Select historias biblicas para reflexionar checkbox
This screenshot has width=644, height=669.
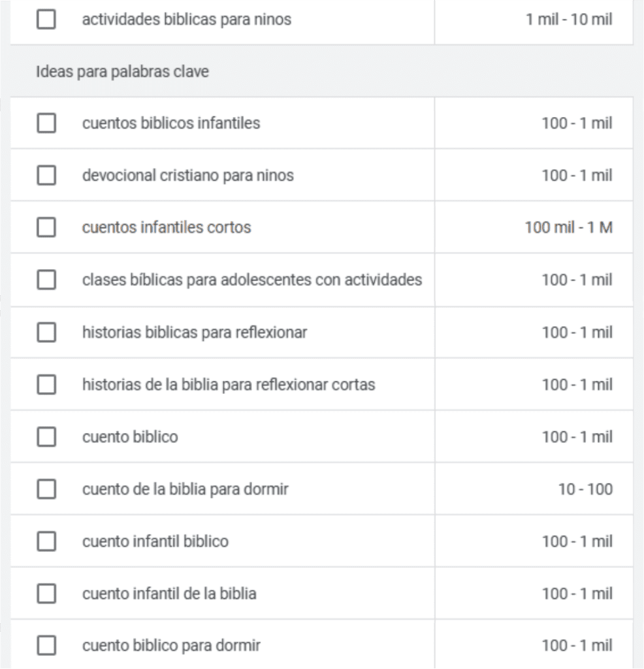pyautogui.click(x=46, y=333)
